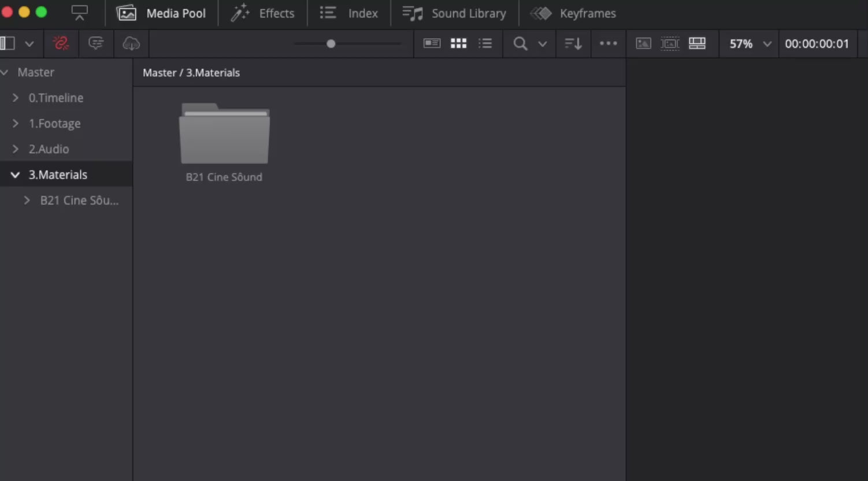Click the cloud sync icon

click(131, 43)
